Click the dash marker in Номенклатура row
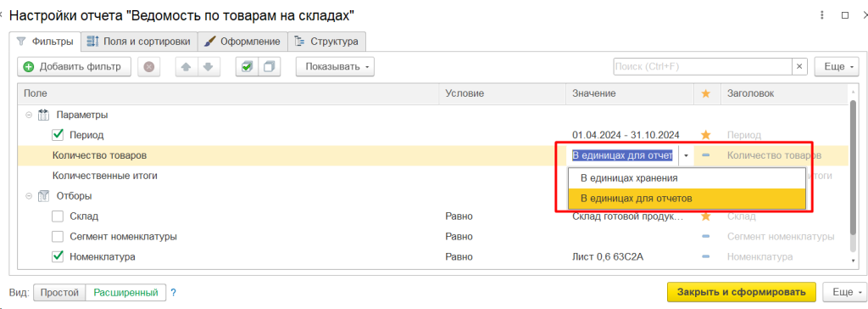Screen dimensions: 868x309 705,257
